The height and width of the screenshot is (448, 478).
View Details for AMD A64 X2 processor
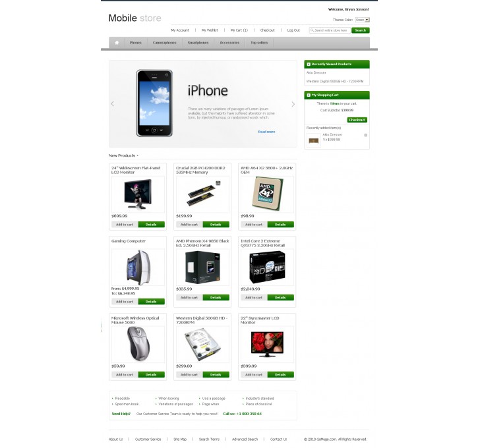tap(280, 225)
